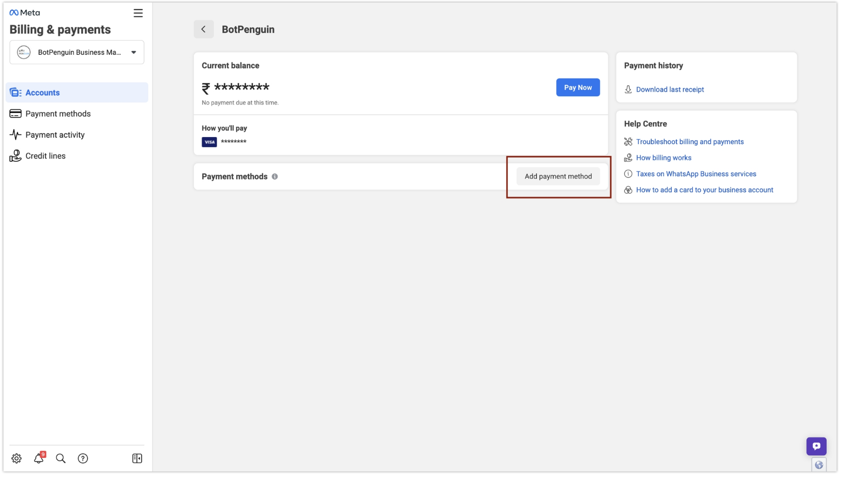Open Credit lines section
The image size is (868, 502).
point(46,156)
